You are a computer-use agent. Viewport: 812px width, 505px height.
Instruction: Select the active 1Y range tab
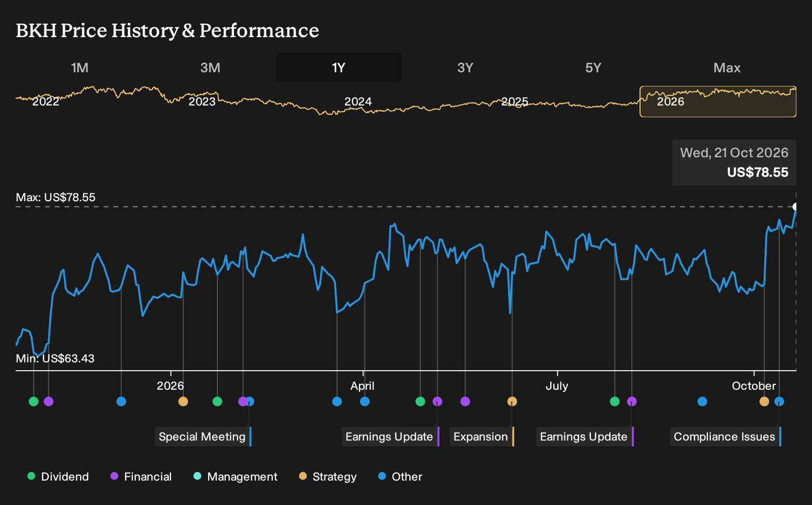pos(339,67)
